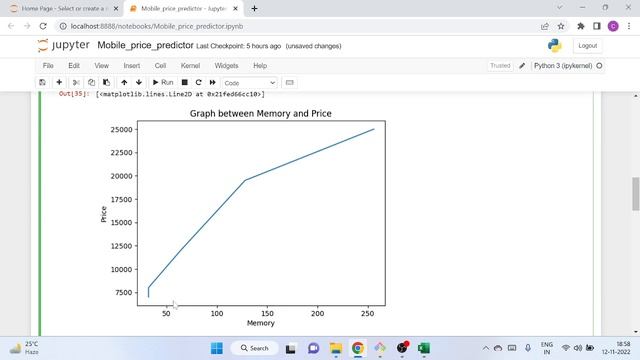Bookmark this page with star icon
The image size is (640, 360).
561,26
